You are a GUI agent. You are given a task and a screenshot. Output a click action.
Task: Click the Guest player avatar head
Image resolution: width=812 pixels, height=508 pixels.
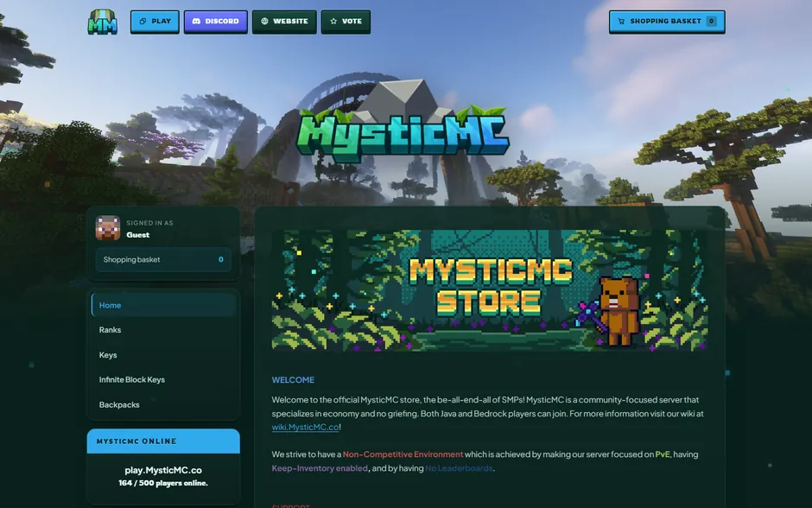(x=108, y=228)
